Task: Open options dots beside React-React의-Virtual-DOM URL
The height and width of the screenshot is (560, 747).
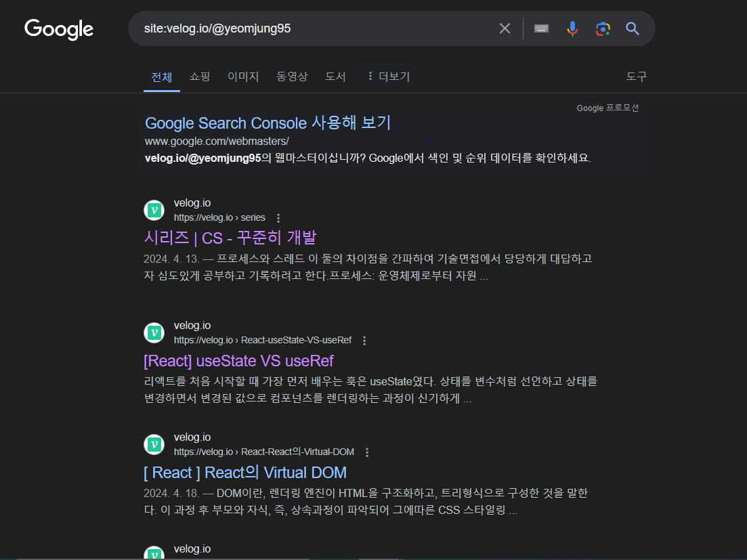Action: 367,452
